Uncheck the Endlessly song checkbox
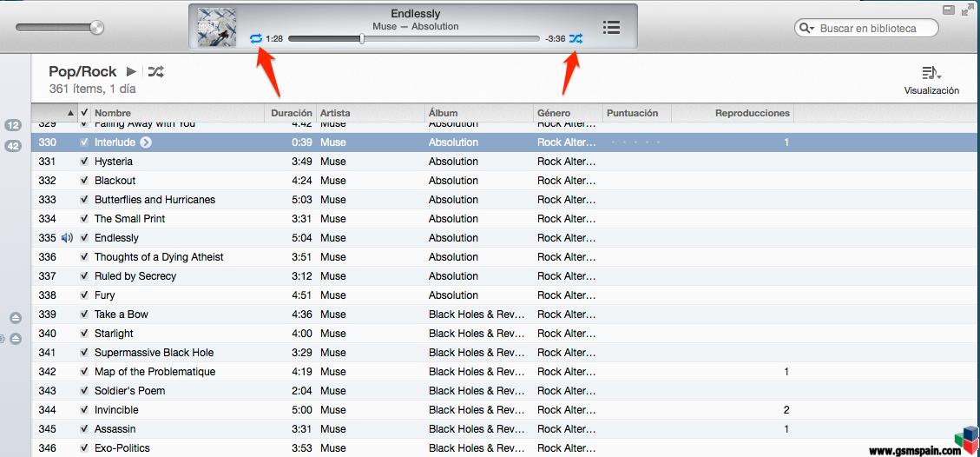 tap(84, 237)
